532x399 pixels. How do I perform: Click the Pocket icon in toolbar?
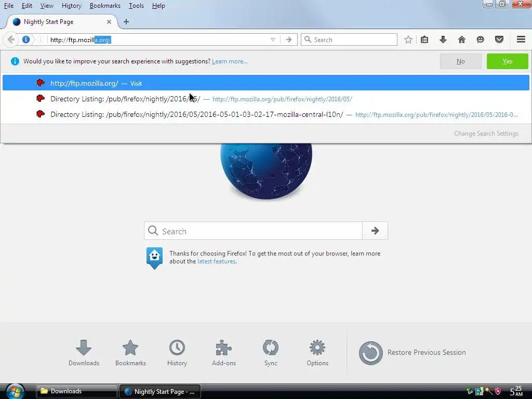click(x=499, y=39)
